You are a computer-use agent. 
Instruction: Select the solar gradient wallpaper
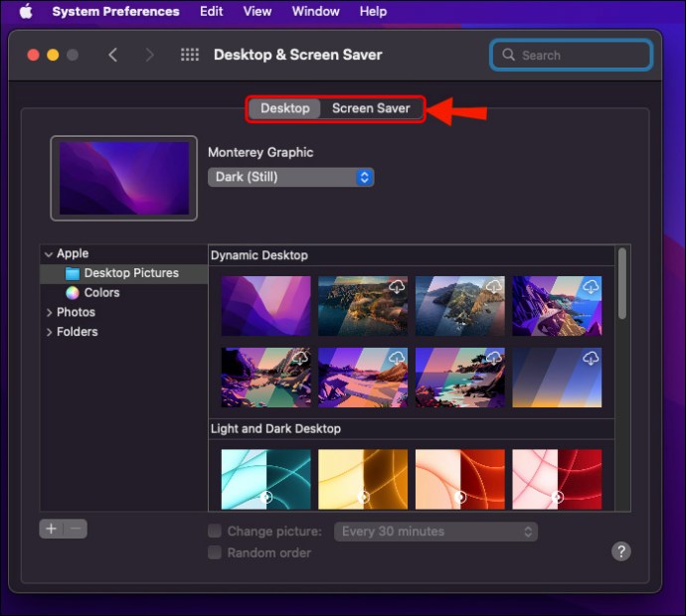coord(557,378)
